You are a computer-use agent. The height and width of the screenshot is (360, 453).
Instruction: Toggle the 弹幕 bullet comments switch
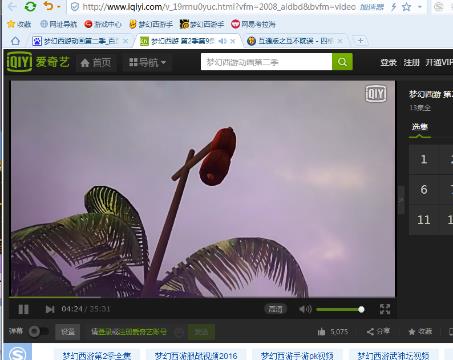(x=38, y=331)
